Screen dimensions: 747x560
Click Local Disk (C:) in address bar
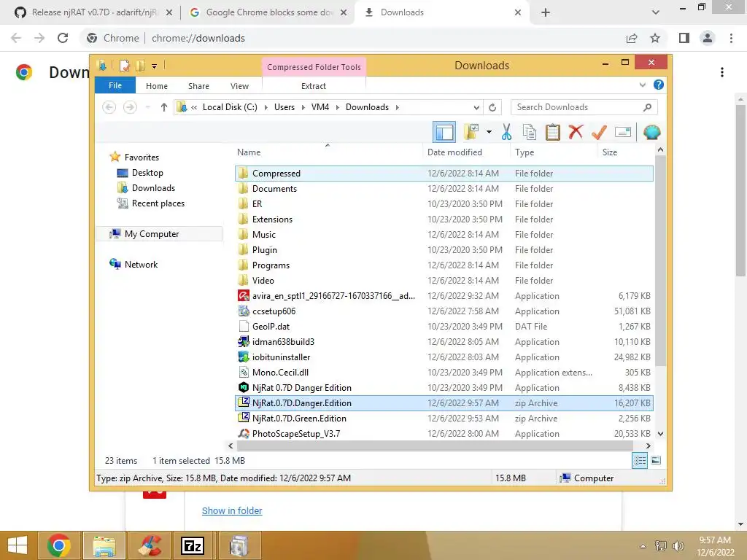point(230,107)
